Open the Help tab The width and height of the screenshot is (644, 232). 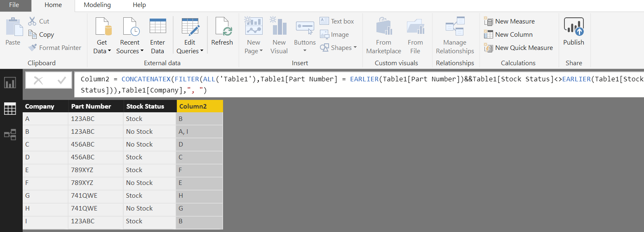coord(139,5)
